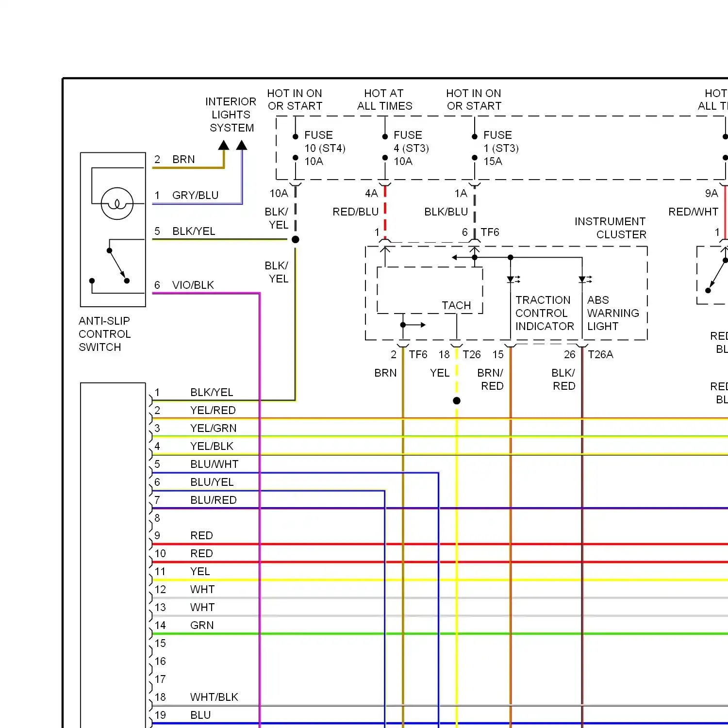Click the 'RED/WHT' wire label

click(694, 212)
